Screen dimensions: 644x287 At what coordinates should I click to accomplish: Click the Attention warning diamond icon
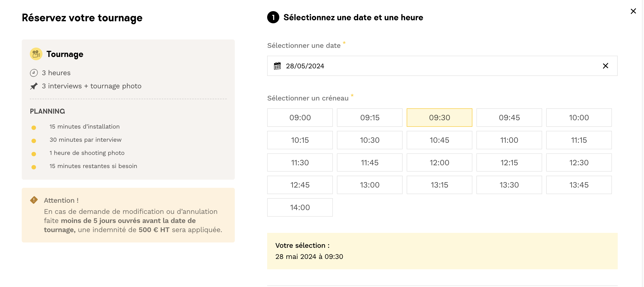point(34,200)
